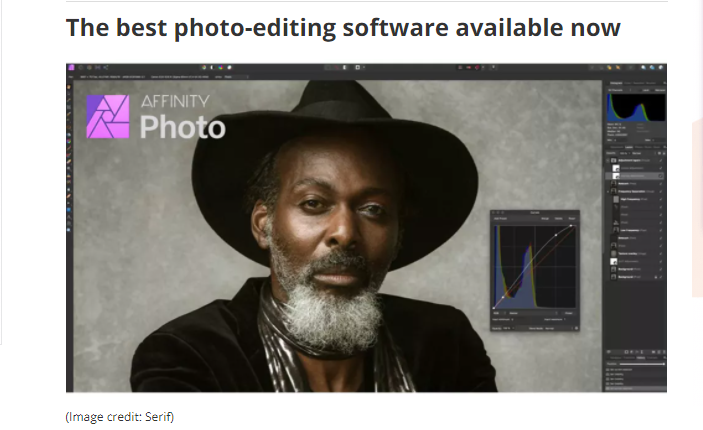This screenshot has height=430, width=703.
Task: Click Merge in the Curves dialog
Action: point(544,218)
